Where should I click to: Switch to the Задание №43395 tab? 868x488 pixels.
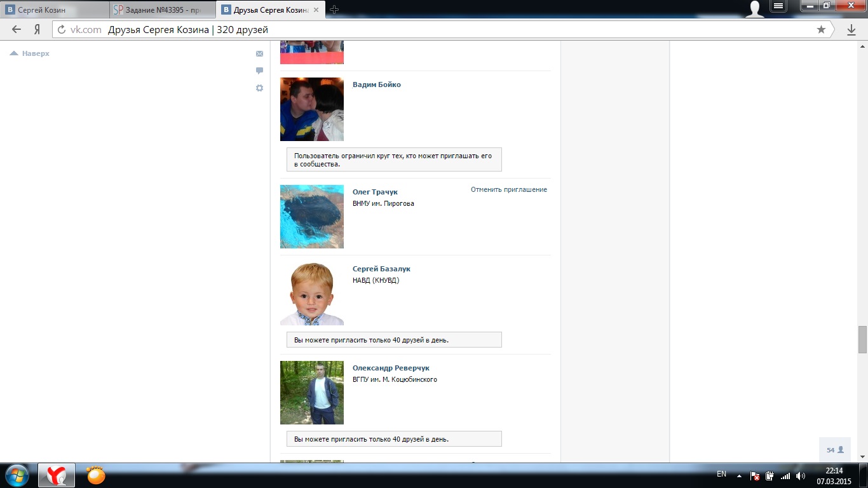[x=162, y=10]
